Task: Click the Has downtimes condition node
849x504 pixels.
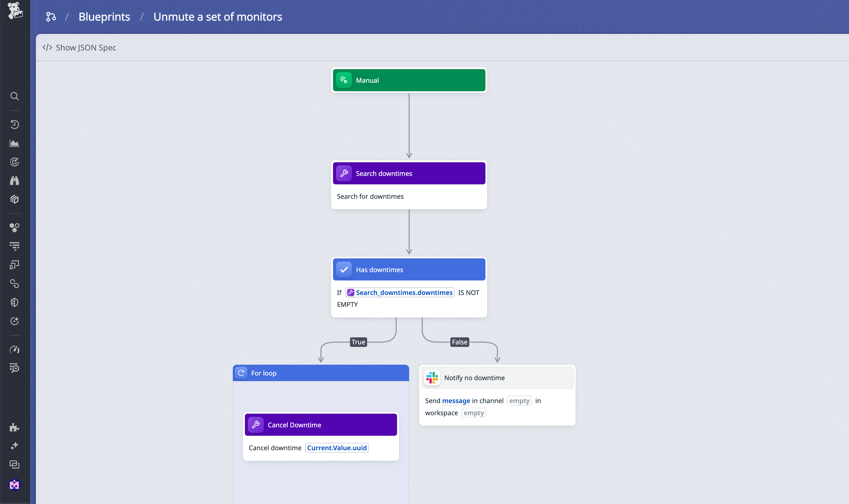Action: 409,270
